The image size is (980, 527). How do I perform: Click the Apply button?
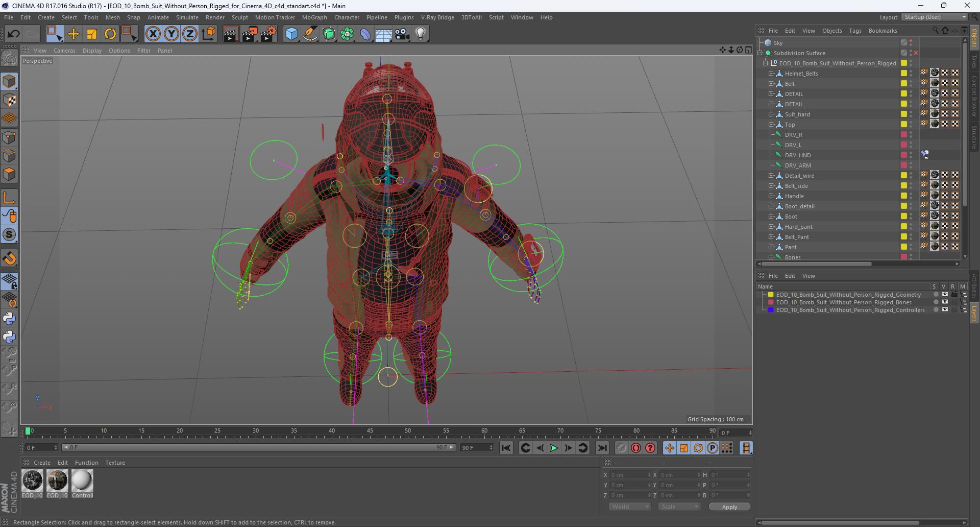pos(729,507)
